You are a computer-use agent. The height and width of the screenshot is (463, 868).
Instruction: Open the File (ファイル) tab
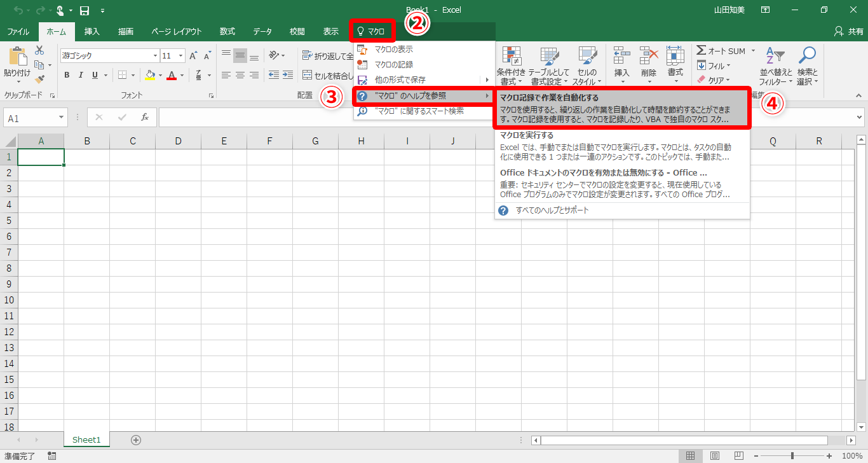coord(18,31)
